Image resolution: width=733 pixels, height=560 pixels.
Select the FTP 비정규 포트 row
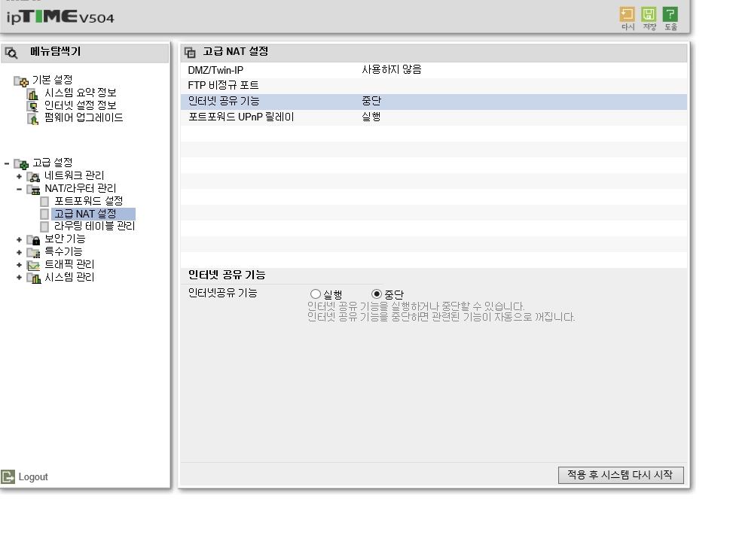tap(434, 86)
